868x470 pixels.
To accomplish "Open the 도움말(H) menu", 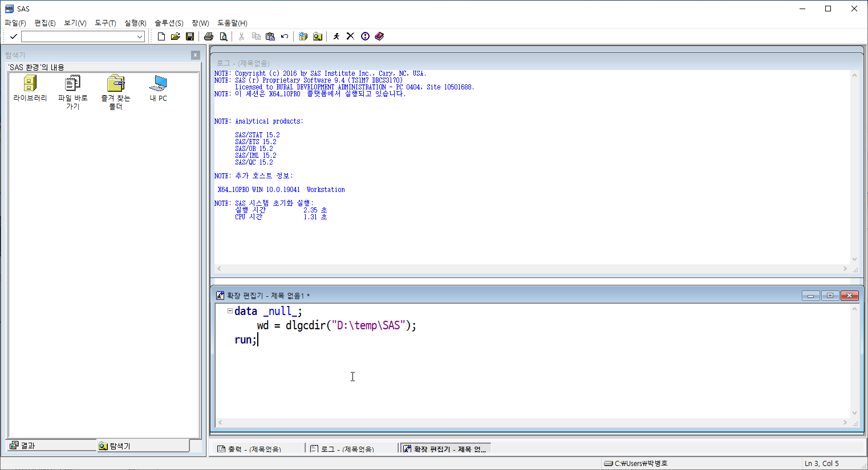I will (232, 23).
